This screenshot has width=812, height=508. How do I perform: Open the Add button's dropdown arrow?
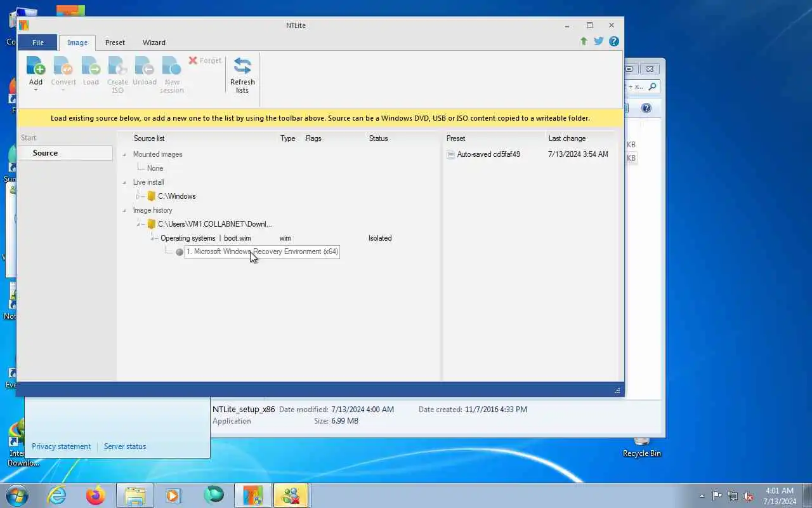coord(36,90)
